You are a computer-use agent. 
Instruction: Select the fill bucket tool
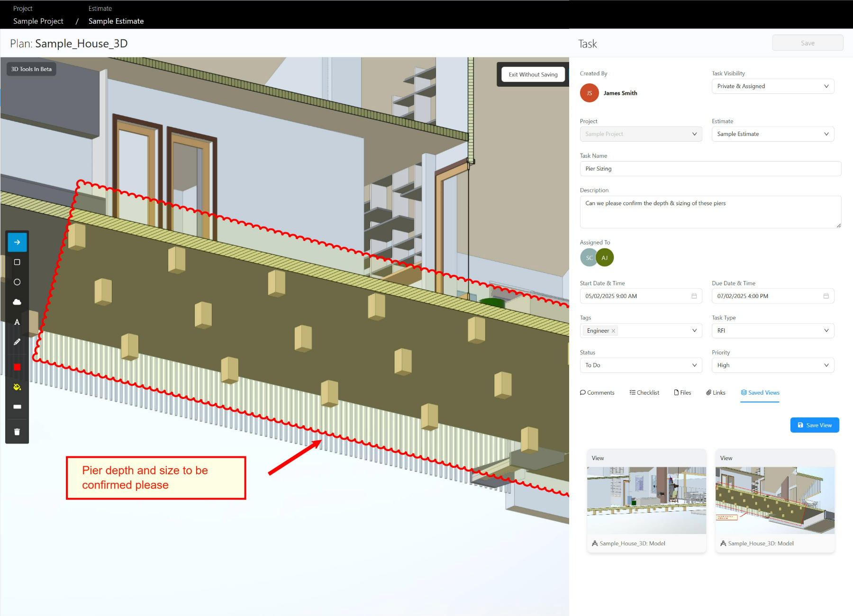click(x=17, y=387)
